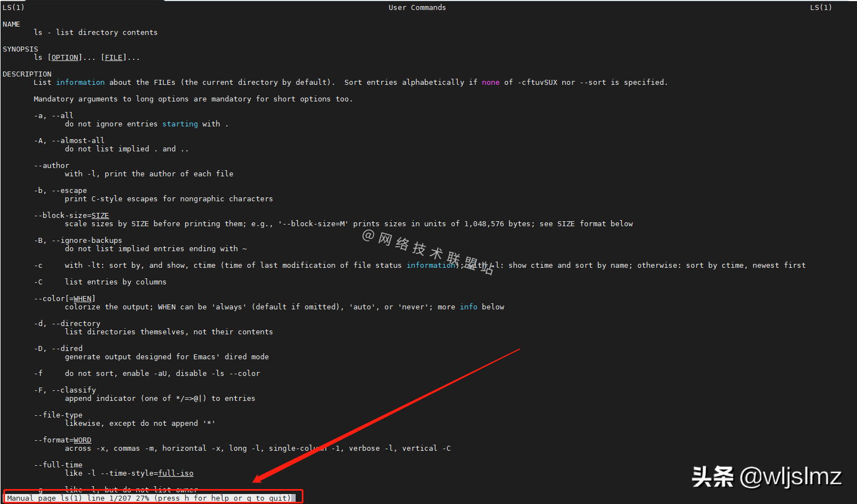Click the '-d, --directory' option
857x504 pixels.
click(x=67, y=323)
